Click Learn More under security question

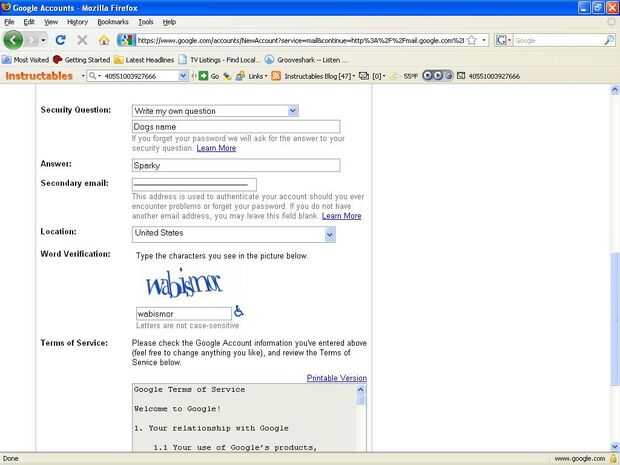tap(216, 148)
